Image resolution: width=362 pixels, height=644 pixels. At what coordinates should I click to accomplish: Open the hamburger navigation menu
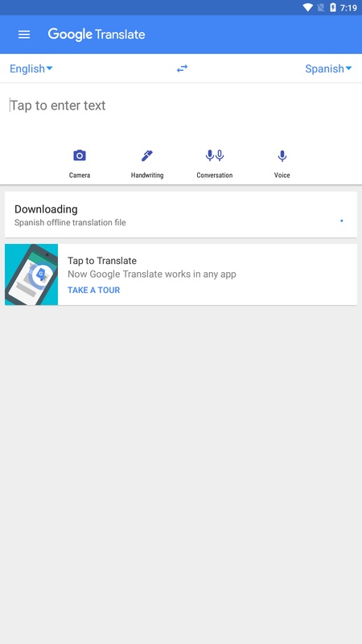pyautogui.click(x=24, y=35)
